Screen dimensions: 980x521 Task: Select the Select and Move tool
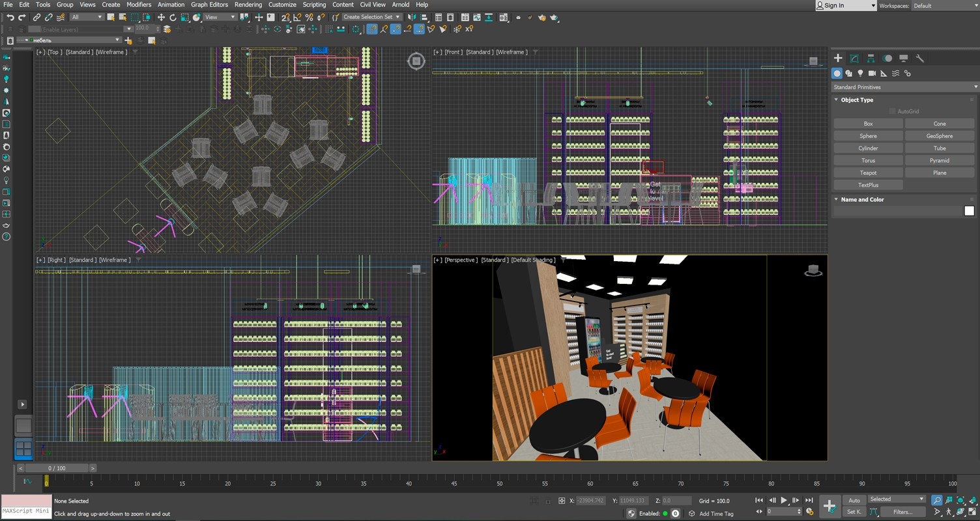(x=162, y=18)
